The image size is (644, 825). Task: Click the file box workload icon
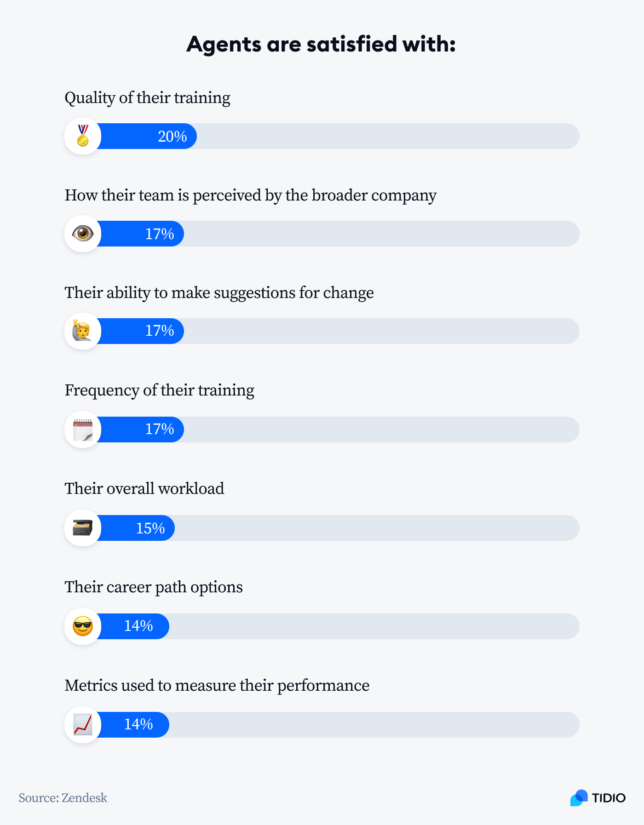tap(83, 528)
